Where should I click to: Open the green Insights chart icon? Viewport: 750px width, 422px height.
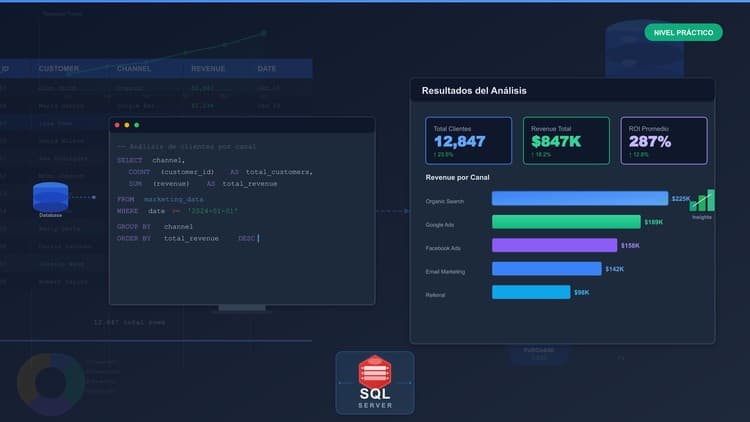702,200
